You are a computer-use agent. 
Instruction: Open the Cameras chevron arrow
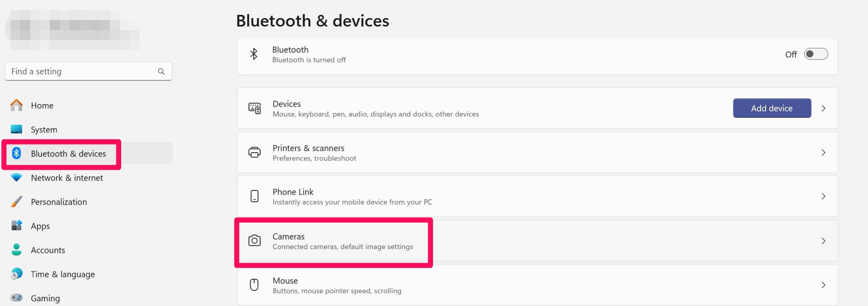click(x=823, y=241)
